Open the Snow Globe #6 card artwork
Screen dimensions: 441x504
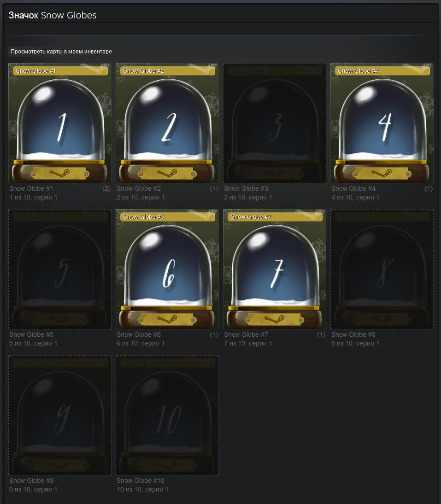click(167, 269)
